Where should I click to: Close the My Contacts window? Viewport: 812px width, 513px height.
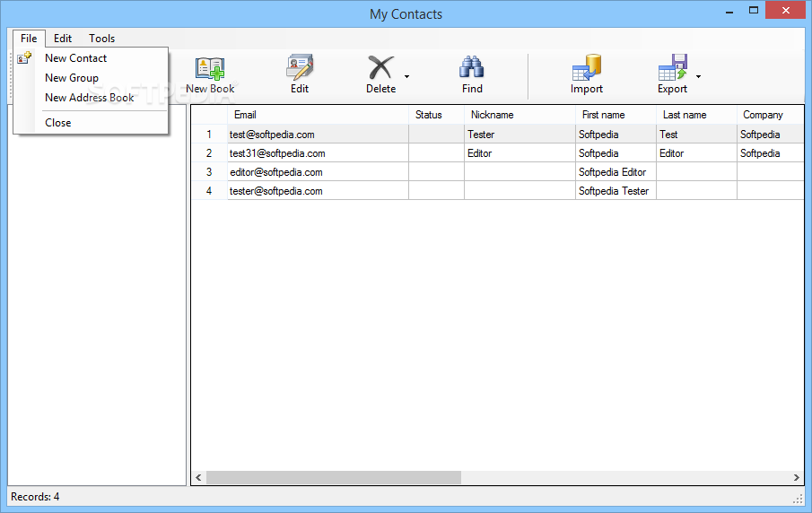[786, 10]
